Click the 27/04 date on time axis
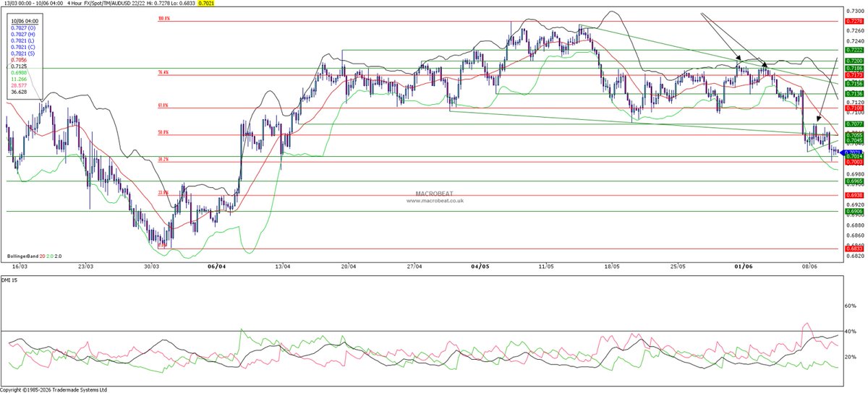Viewport: 868px width, 393px height. (414, 266)
